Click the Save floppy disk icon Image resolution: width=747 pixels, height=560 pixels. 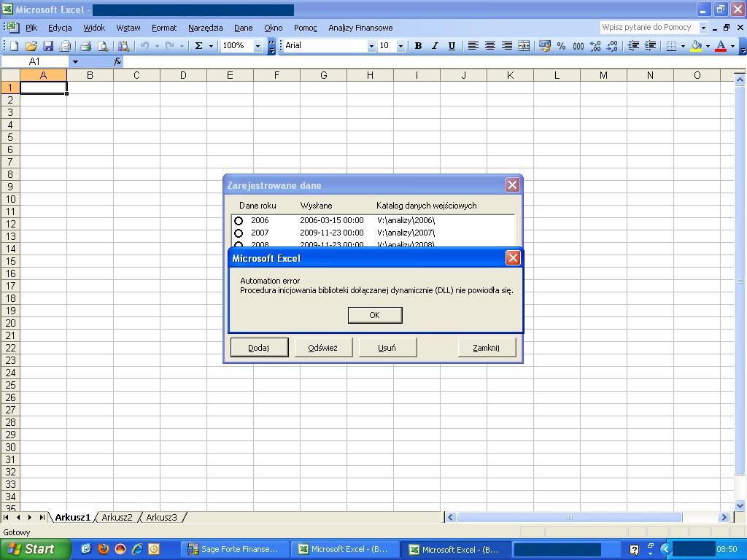click(47, 46)
